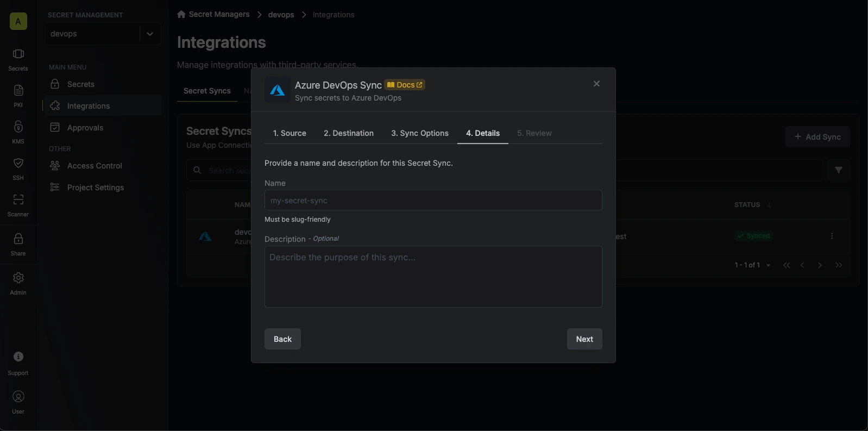The width and height of the screenshot is (868, 431).
Task: Switch to the 1. Source step
Action: click(x=290, y=133)
